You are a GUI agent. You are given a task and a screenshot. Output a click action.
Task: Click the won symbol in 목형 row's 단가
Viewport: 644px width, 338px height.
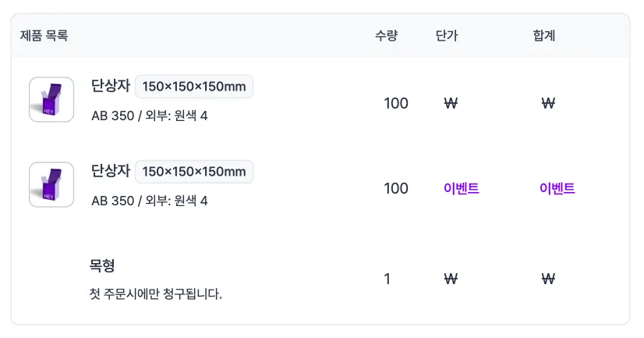[451, 279]
